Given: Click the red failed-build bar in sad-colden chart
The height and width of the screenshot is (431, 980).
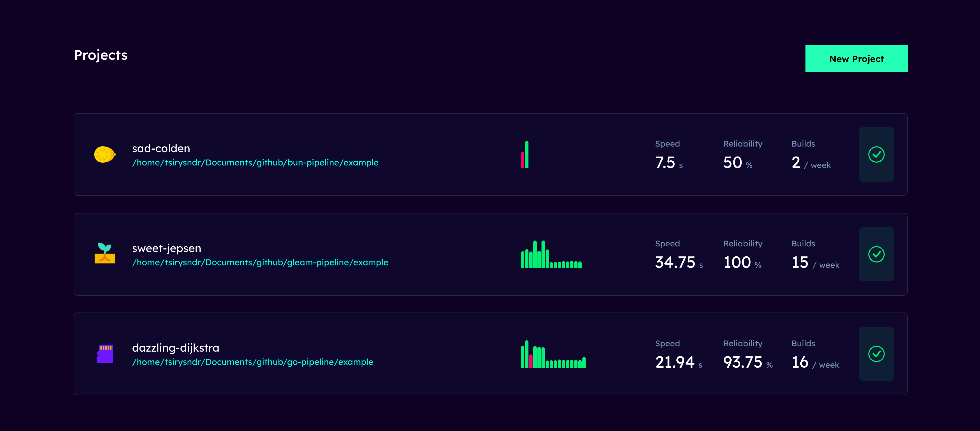Looking at the screenshot, I should pyautogui.click(x=523, y=160).
